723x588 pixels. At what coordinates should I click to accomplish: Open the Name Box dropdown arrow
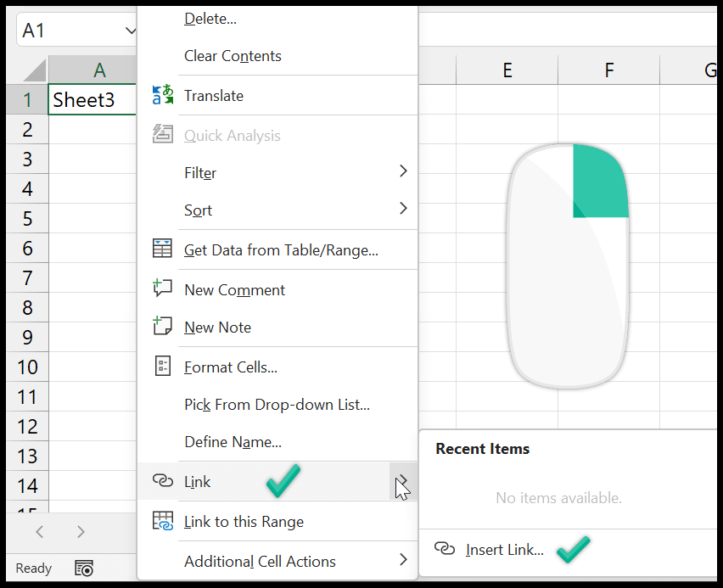(x=131, y=31)
